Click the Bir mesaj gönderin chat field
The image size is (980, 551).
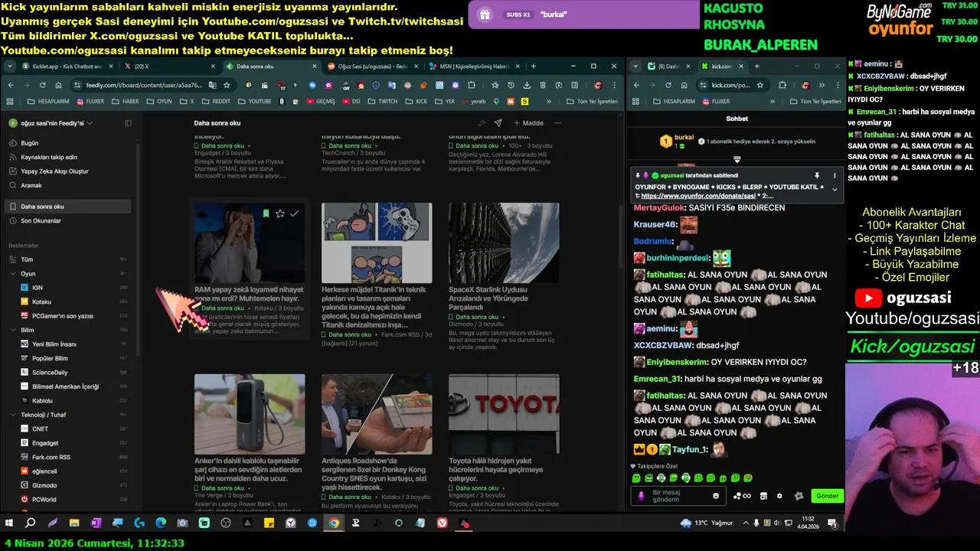coord(678,496)
